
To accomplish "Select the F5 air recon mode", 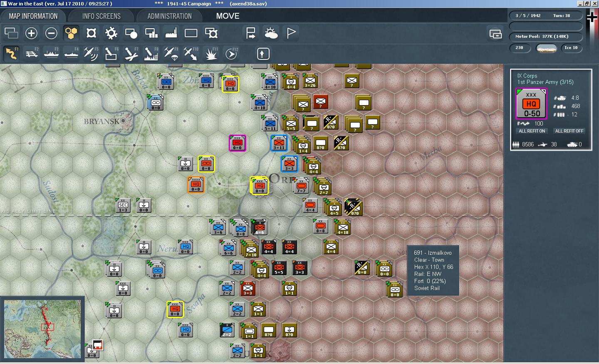I will [x=91, y=53].
